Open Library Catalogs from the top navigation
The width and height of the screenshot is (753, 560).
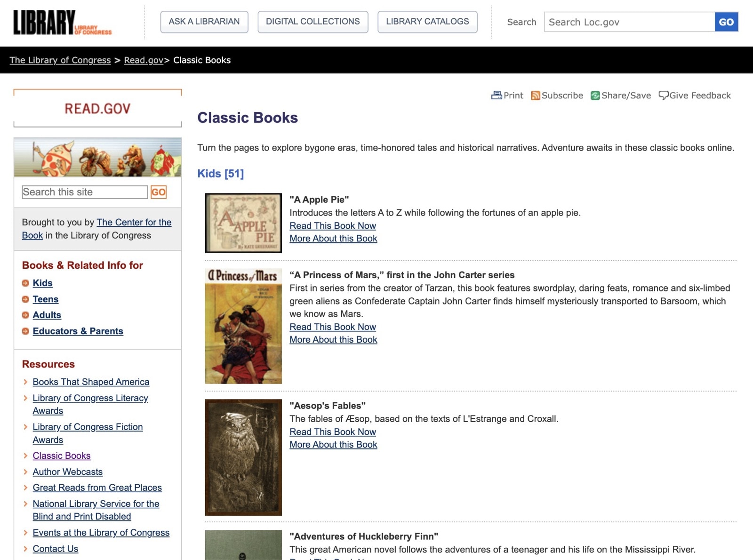[427, 22]
